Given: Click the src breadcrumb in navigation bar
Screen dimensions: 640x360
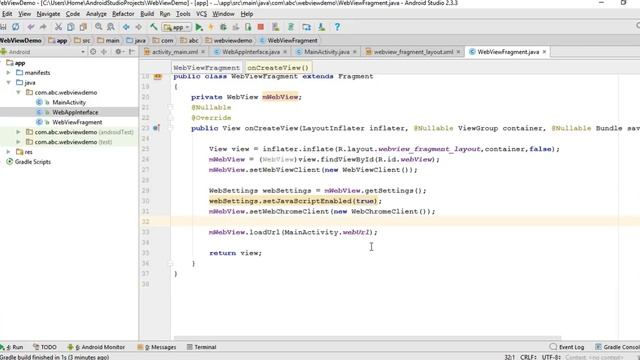Looking at the screenshot, I should [82, 40].
